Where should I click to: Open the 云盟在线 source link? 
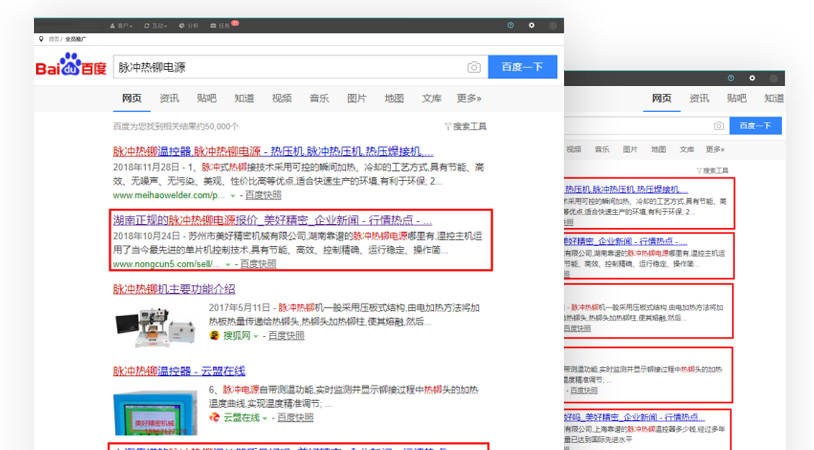[241, 418]
